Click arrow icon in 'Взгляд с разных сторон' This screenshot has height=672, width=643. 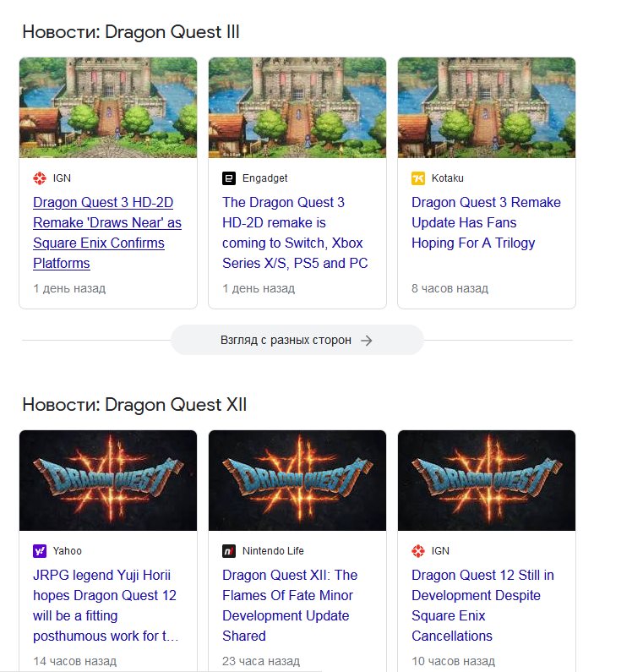[366, 341]
